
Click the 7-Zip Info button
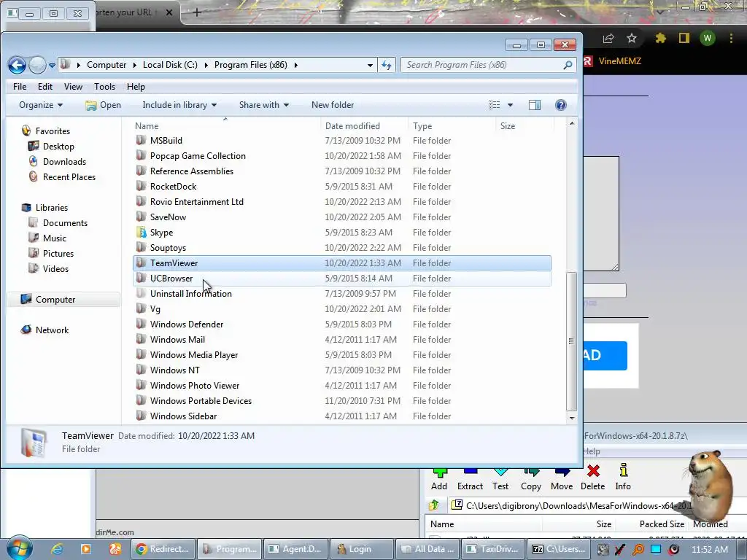point(623,478)
